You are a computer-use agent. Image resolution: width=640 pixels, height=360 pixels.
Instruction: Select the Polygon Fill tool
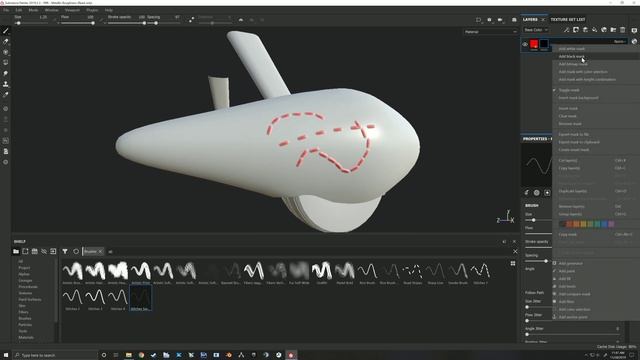(x=6, y=62)
